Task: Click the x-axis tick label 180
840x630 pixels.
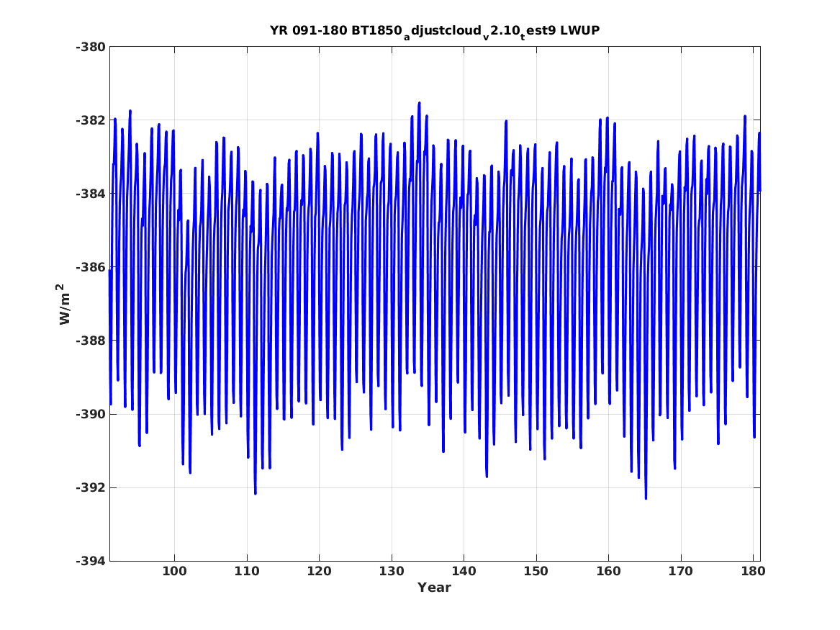Action: pyautogui.click(x=753, y=571)
